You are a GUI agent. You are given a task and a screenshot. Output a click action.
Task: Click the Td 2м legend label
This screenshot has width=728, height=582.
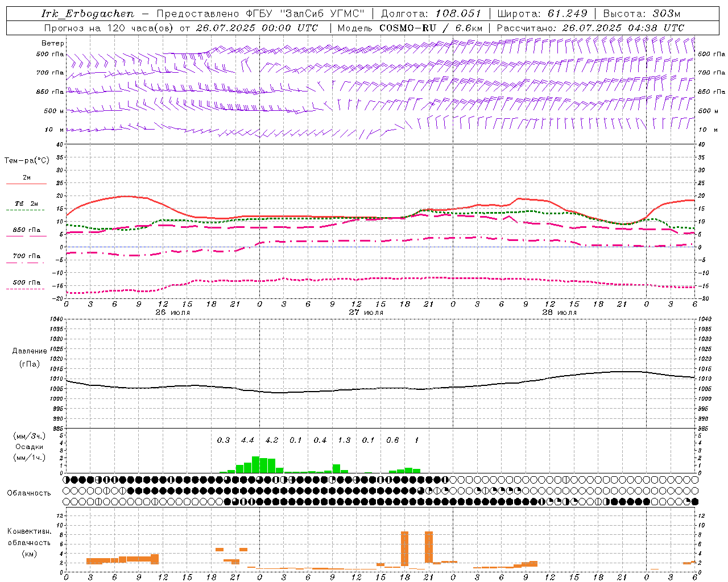(x=27, y=203)
